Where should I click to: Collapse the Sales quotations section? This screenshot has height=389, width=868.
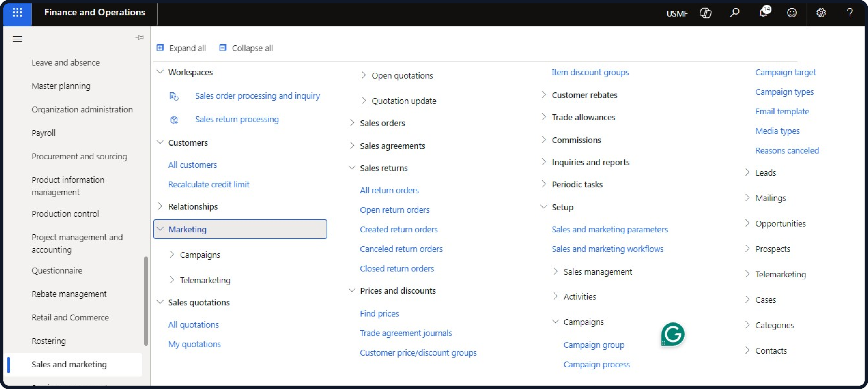coord(160,302)
